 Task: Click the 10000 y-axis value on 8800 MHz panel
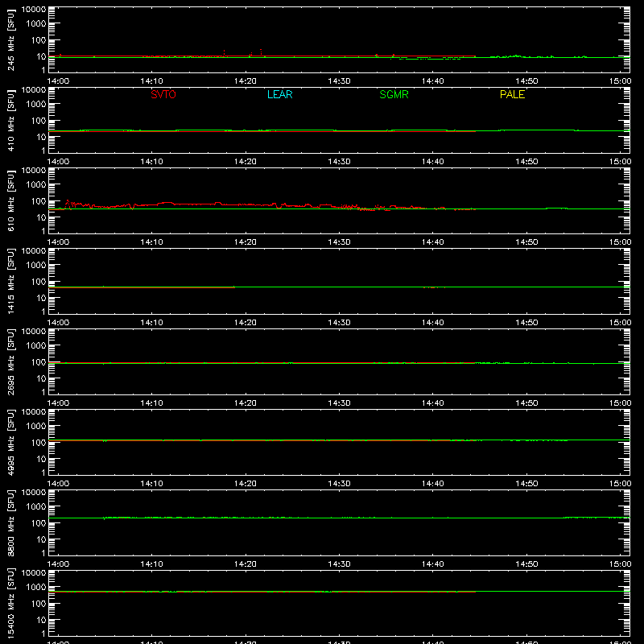tap(34, 493)
